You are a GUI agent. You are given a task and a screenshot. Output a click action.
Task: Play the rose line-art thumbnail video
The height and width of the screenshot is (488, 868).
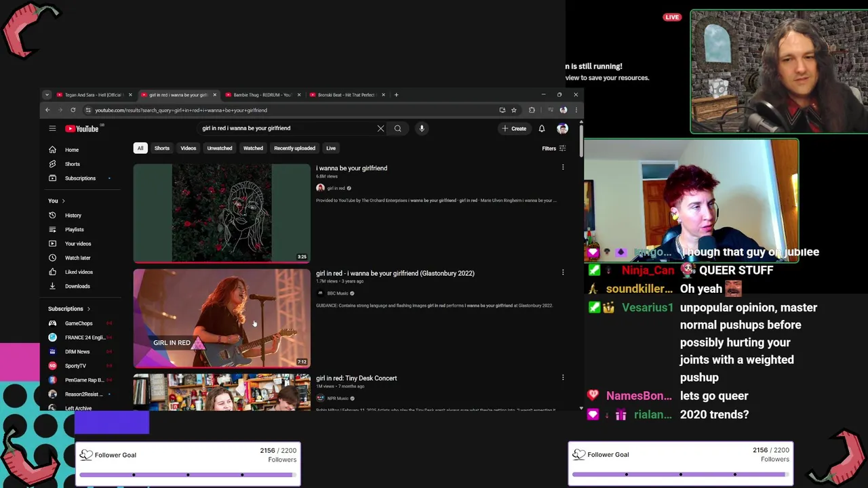(x=222, y=213)
